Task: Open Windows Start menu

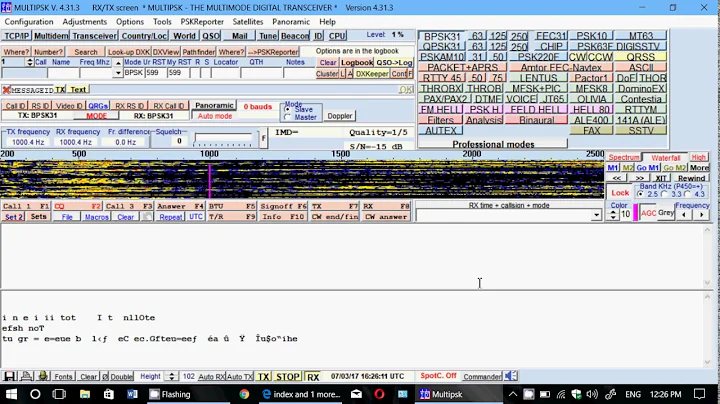Action: 11,394
